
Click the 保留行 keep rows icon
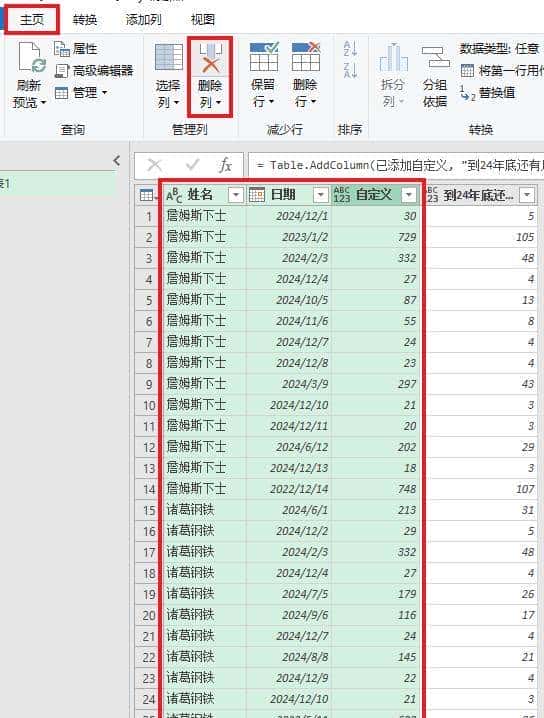click(x=264, y=57)
